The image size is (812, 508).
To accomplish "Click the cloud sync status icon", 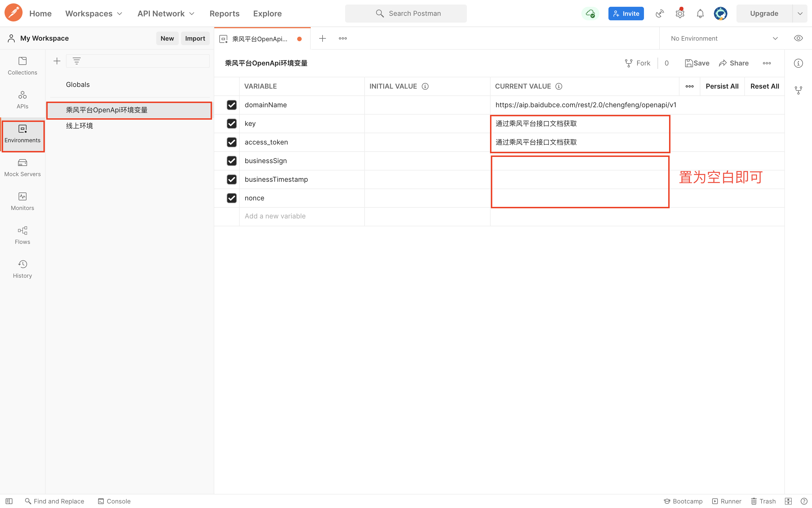I will [x=590, y=14].
